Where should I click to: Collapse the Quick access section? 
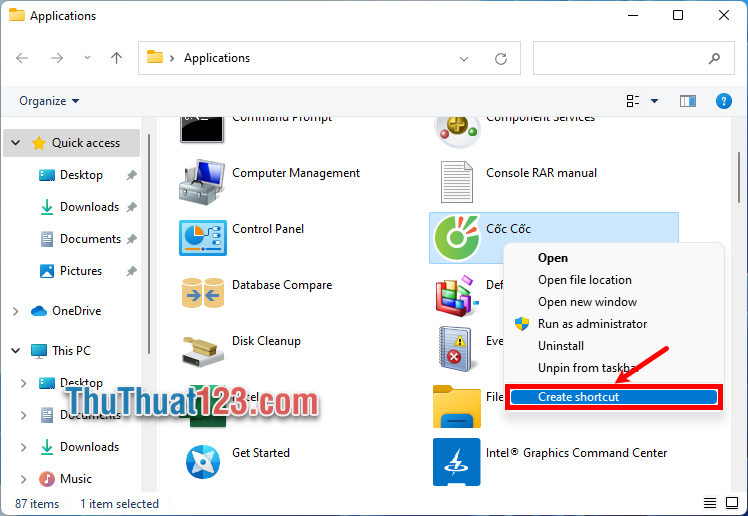(15, 143)
